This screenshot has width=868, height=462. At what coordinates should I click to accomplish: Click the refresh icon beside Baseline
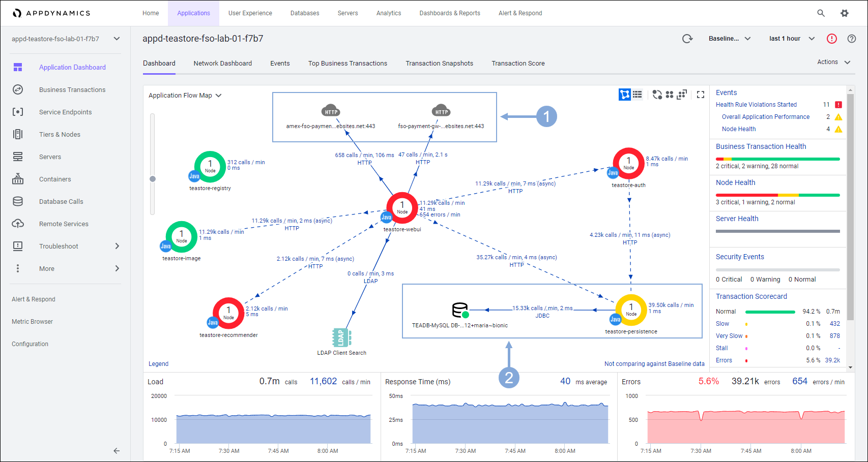click(x=687, y=39)
